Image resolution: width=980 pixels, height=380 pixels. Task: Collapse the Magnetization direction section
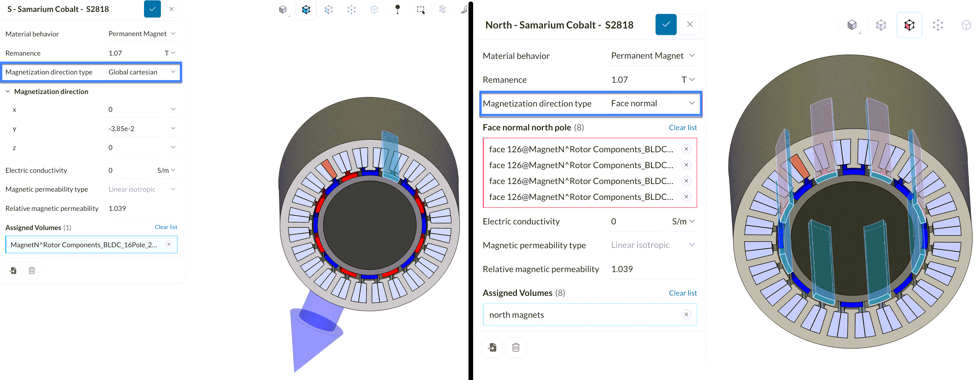pyautogui.click(x=8, y=92)
